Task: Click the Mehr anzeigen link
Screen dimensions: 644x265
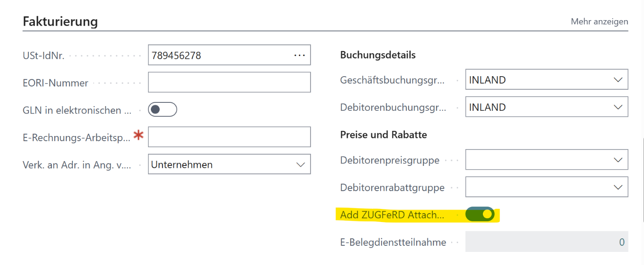Action: pos(599,21)
